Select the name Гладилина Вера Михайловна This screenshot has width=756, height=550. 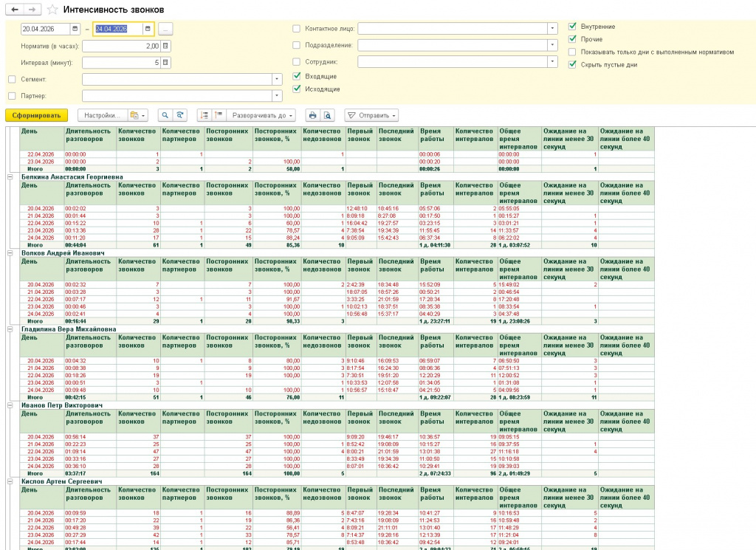point(69,329)
